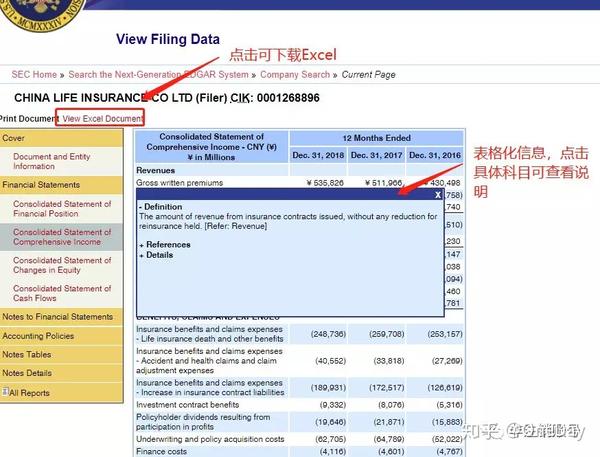Click Investment contract benefits row label
Viewport: 600px width, 457px height.
[x=188, y=405]
